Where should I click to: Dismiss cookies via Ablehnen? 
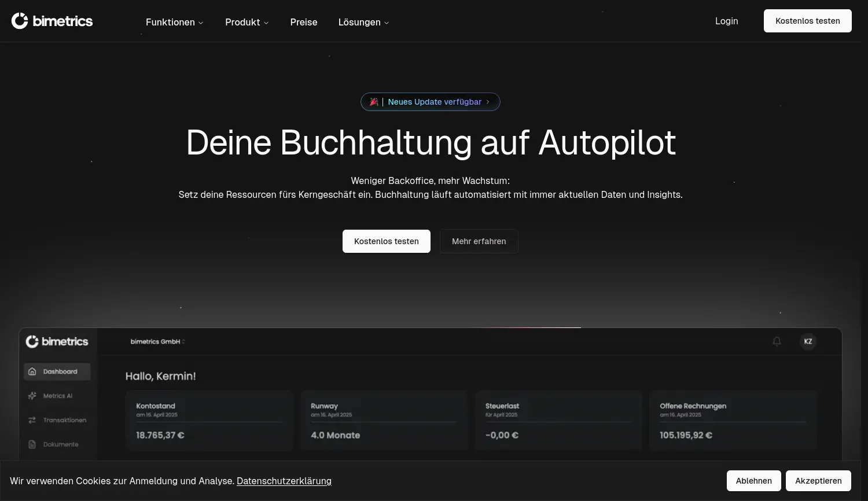coord(753,481)
